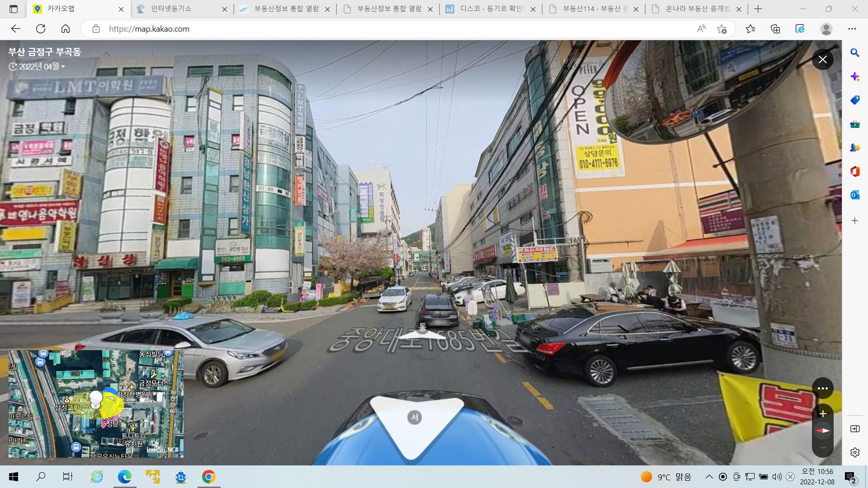Refresh the current page
This screenshot has height=488, width=868.
point(41,29)
